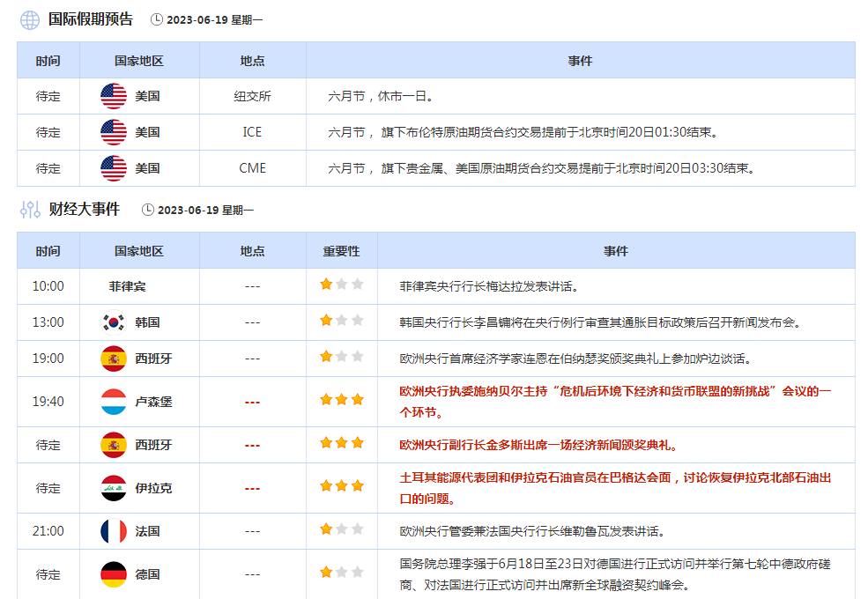Click the 重要性 column header
The image size is (868, 599).
coord(341,251)
